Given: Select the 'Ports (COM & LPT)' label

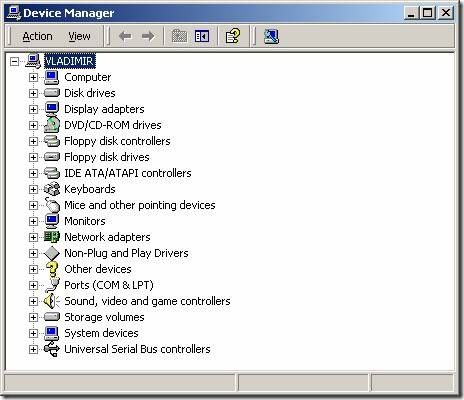Looking at the screenshot, I should (109, 285).
